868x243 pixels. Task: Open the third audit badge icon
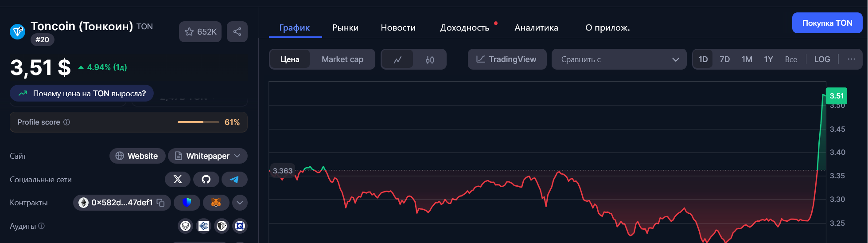click(222, 226)
